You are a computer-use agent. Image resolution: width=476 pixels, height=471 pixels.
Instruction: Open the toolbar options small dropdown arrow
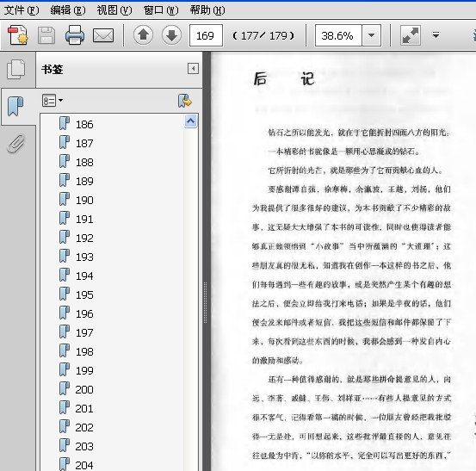click(436, 35)
